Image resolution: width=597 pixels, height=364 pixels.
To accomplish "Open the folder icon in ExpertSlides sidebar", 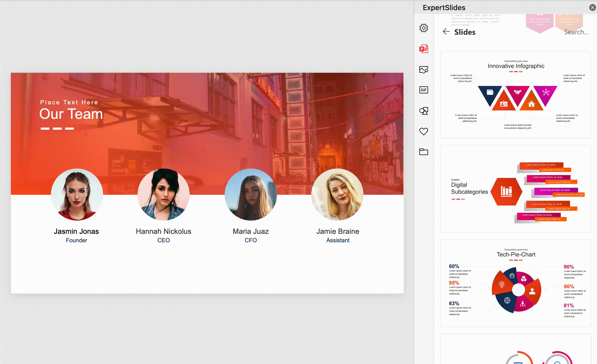I will (423, 152).
